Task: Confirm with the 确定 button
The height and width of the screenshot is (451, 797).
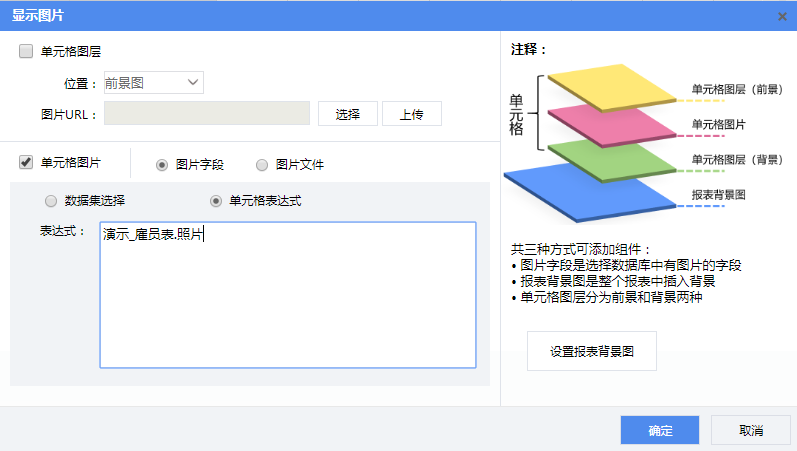Action: pos(660,430)
